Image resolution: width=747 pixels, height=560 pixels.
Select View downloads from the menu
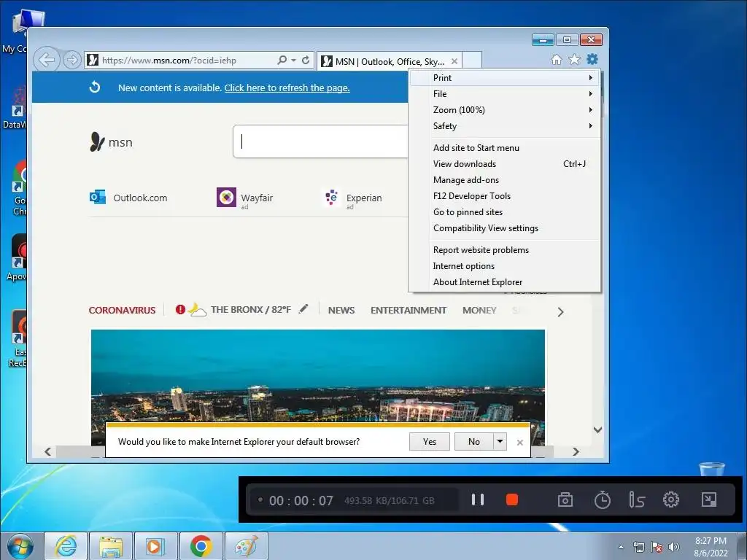click(x=505, y=164)
